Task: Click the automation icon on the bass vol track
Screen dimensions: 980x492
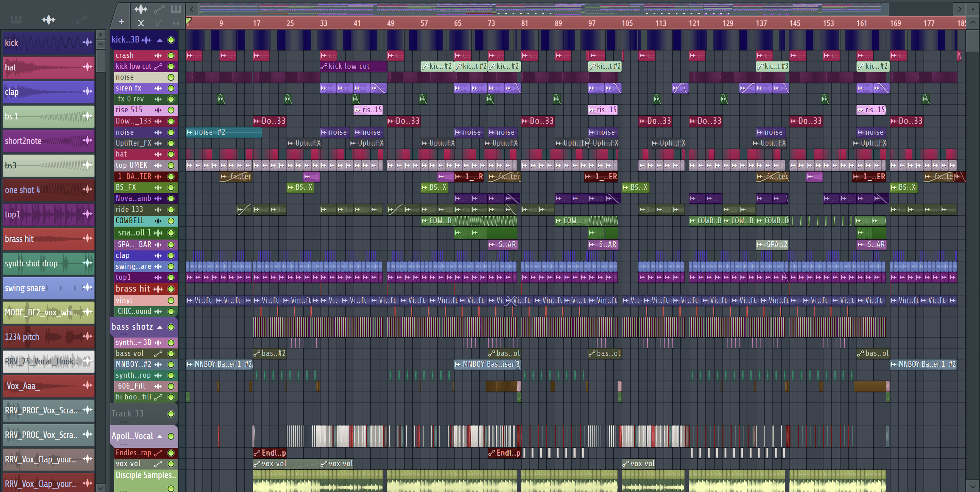Action: [158, 354]
